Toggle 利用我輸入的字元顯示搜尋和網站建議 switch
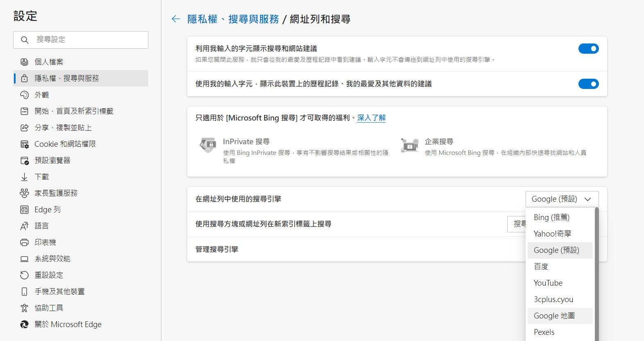 tap(588, 49)
